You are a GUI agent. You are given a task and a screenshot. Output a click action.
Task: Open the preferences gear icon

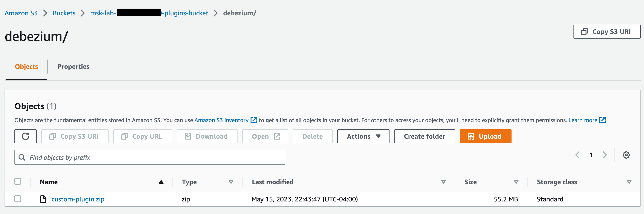(626, 155)
